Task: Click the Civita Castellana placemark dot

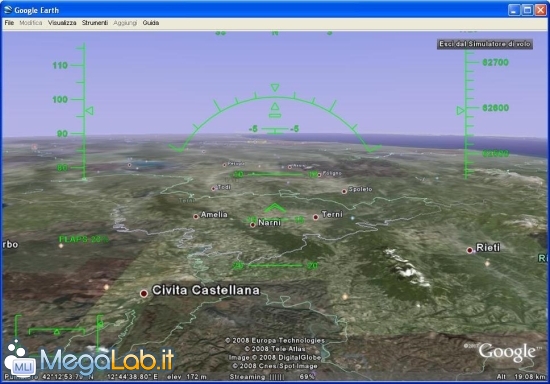Action: (x=144, y=294)
